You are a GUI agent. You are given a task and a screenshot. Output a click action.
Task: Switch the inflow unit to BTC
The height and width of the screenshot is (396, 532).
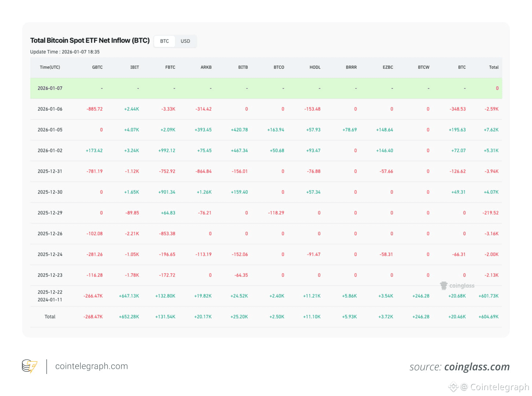tap(164, 41)
